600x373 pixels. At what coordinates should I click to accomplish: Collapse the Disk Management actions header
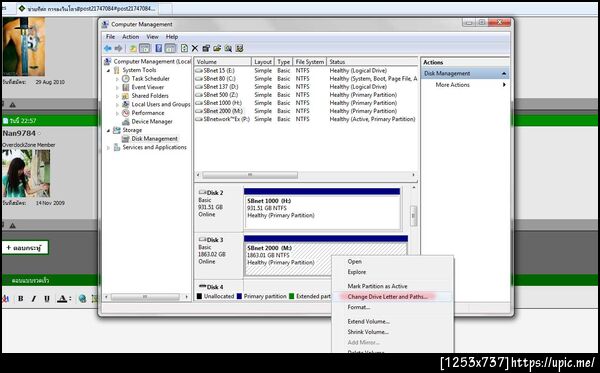[504, 73]
